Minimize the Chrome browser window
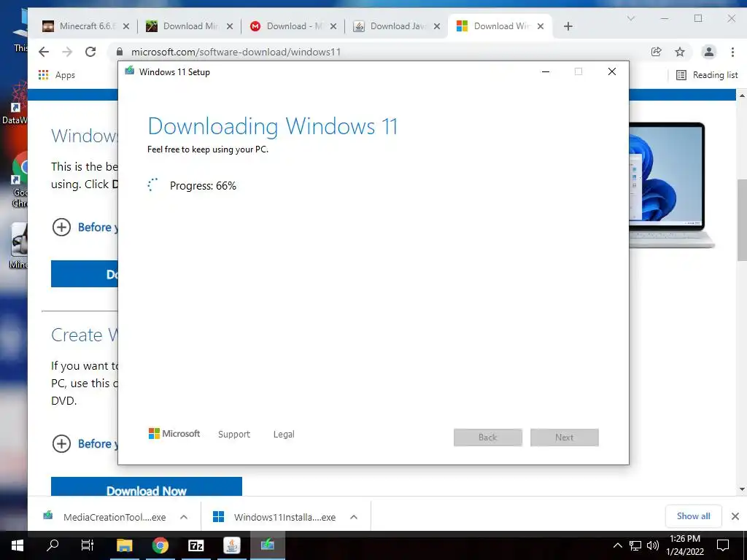 665,18
